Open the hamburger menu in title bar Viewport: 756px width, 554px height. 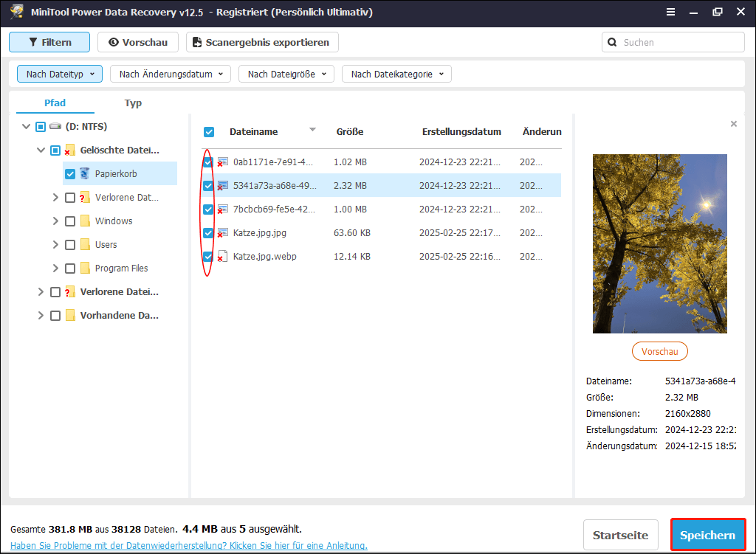click(670, 12)
